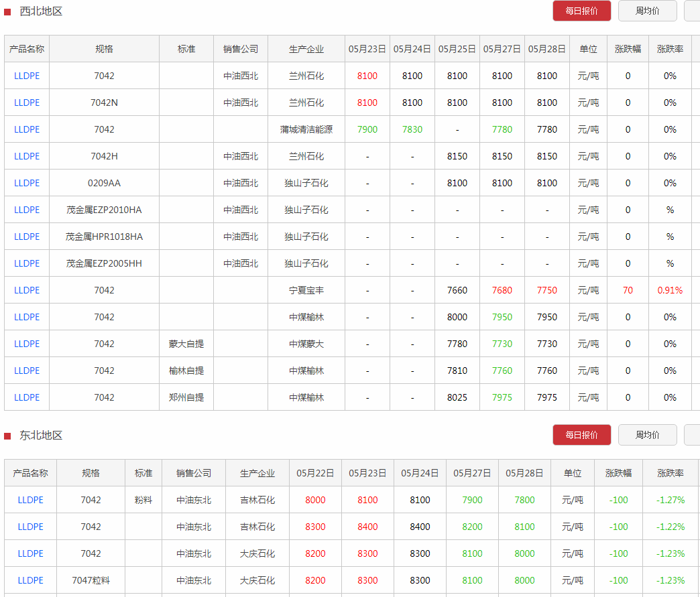Click 0.91% change rate cell
This screenshot has height=597, width=700.
[x=670, y=290]
